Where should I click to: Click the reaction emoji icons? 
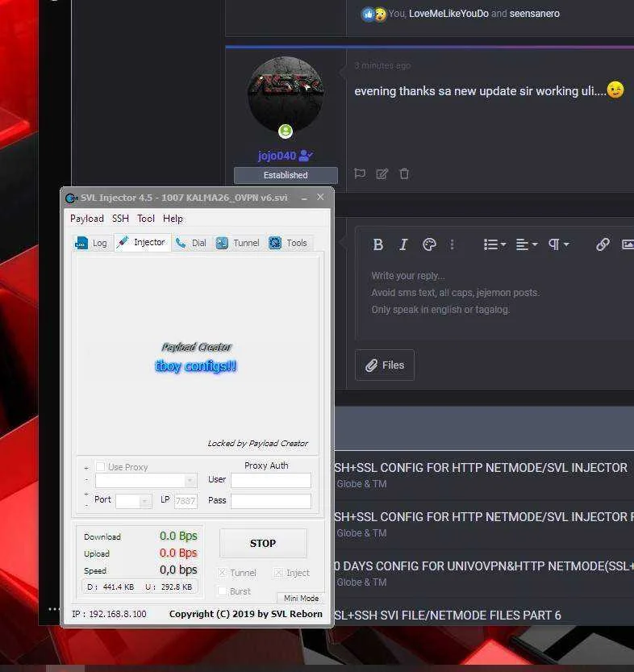coord(373,15)
